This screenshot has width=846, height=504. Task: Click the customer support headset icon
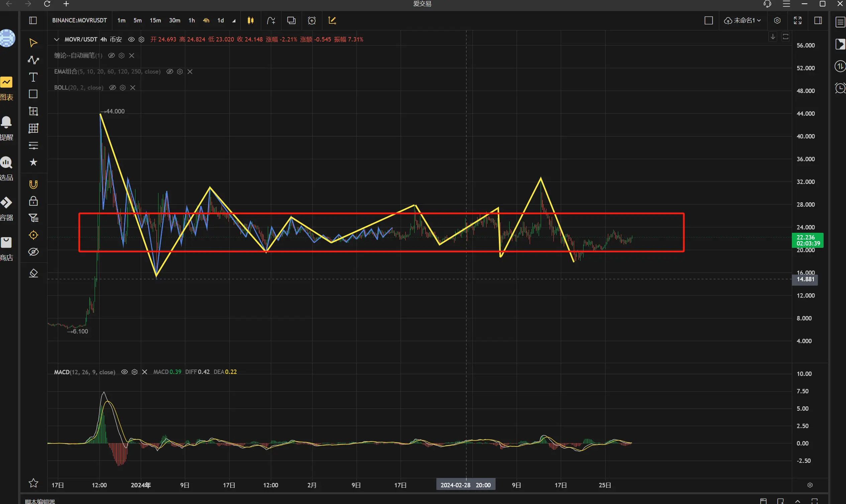tap(767, 4)
